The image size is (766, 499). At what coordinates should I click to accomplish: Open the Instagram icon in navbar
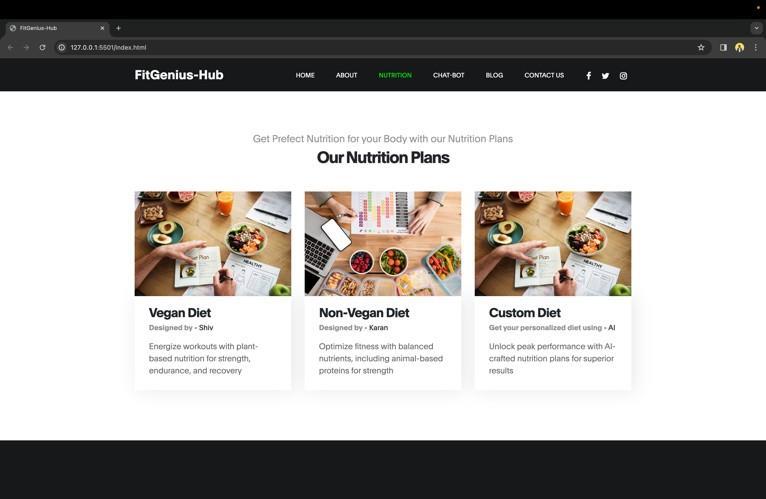coord(623,76)
